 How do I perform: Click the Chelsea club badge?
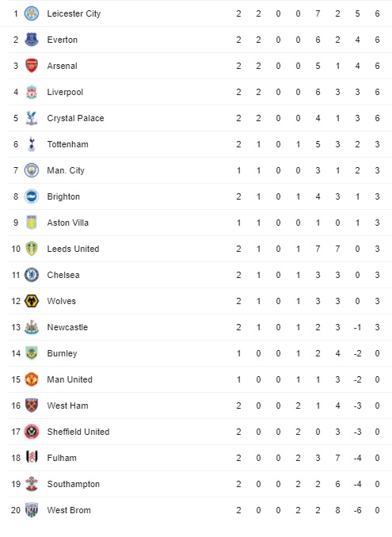[x=32, y=275]
